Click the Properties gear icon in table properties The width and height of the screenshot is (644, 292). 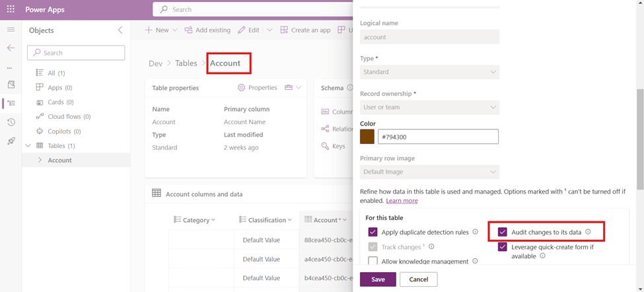pyautogui.click(x=241, y=88)
